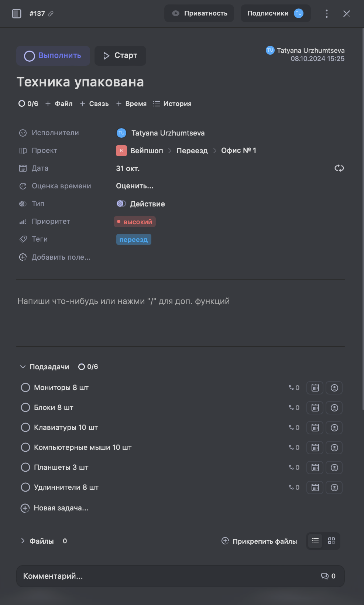Click the sidebar panel icon near #137
Screen dimensions: 364x605
pos(17,14)
